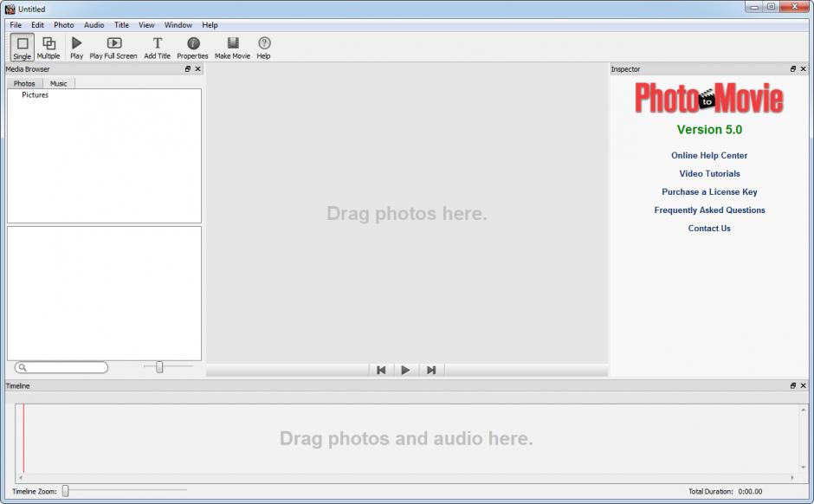Open the Properties toolbar icon
Screen dimensions: 814x504
(x=192, y=48)
